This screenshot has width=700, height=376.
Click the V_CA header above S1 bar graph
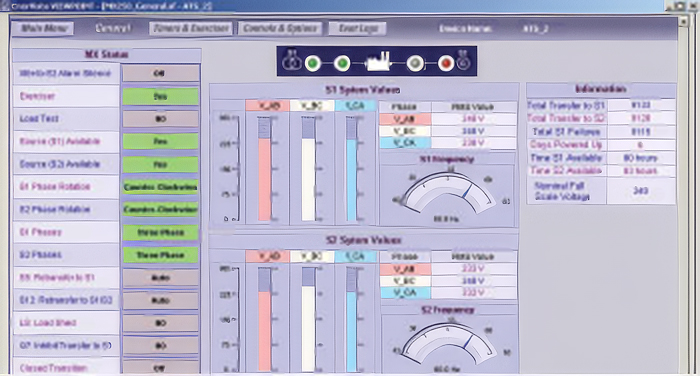tap(355, 106)
